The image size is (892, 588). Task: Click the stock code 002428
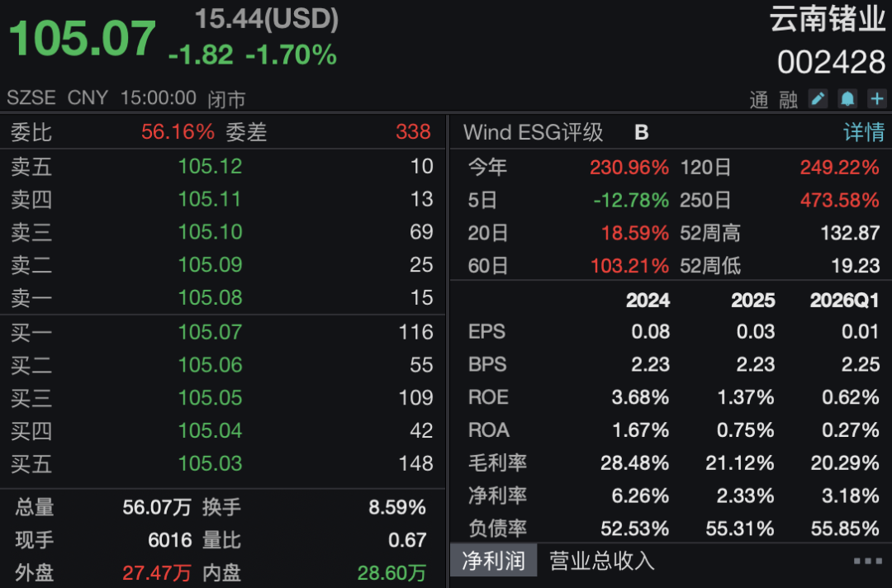pyautogui.click(x=831, y=62)
